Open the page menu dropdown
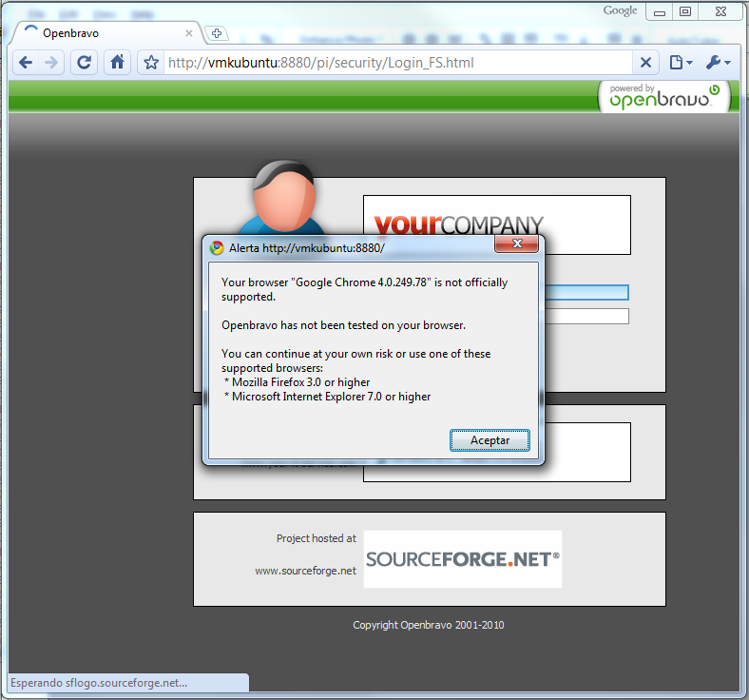The width and height of the screenshot is (749, 700). coord(681,63)
